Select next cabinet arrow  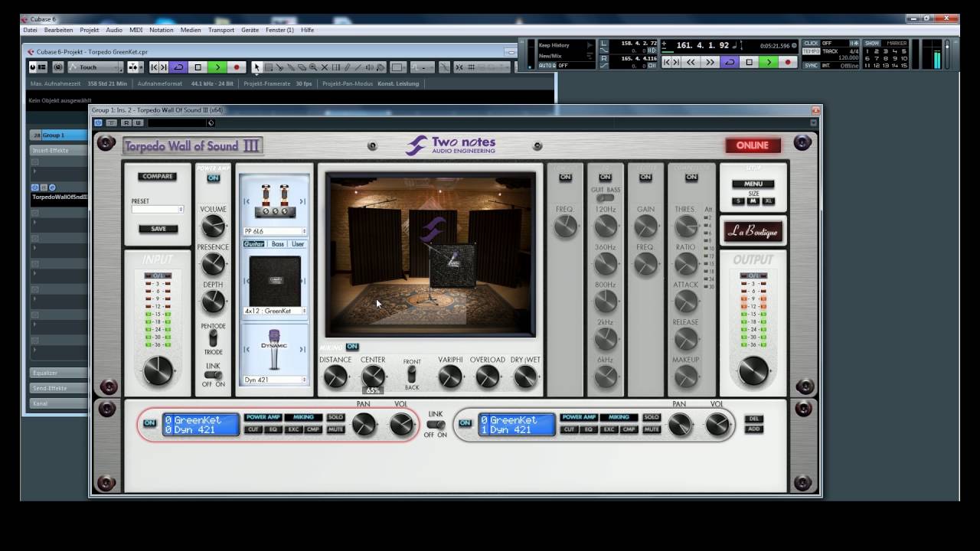coord(302,281)
